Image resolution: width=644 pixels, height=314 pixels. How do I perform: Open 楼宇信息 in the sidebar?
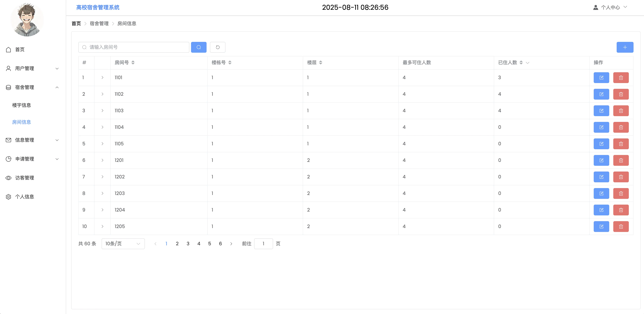[21, 105]
